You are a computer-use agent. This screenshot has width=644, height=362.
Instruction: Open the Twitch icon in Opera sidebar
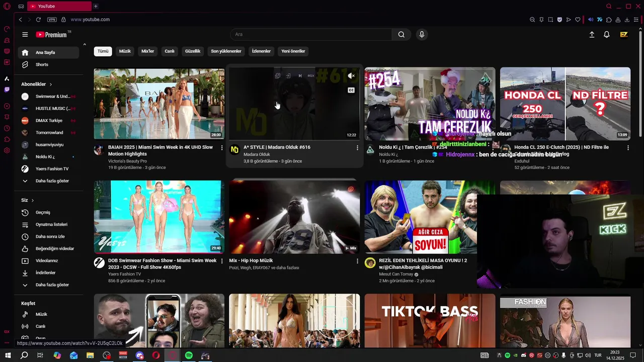point(7,90)
